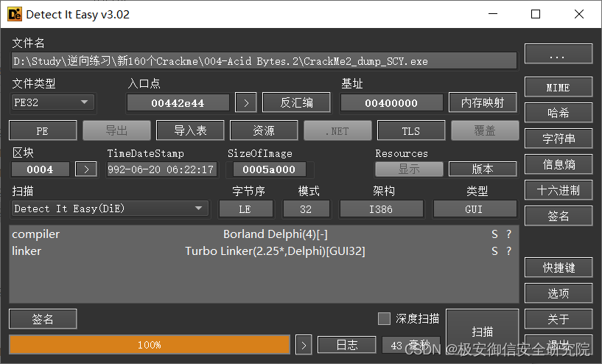The width and height of the screenshot is (602, 364).
Task: Open the 哈希 hash button
Action: [x=559, y=113]
